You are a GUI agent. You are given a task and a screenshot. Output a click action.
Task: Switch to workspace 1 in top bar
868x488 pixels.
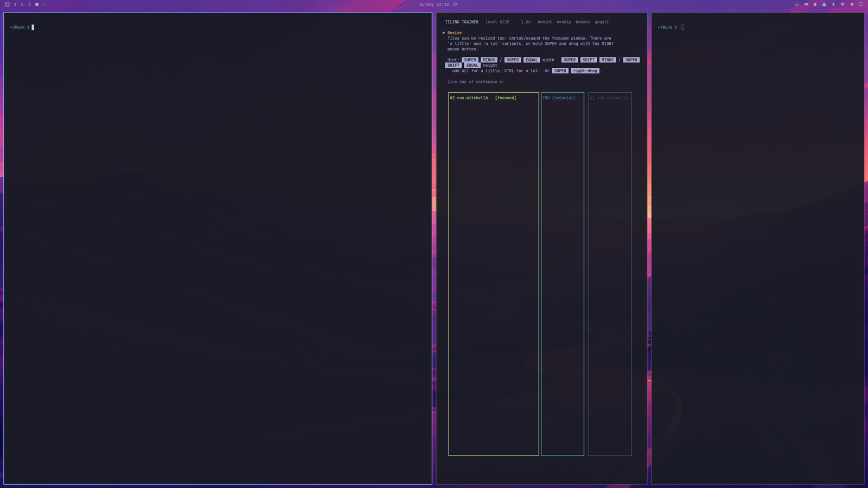pyautogui.click(x=15, y=4)
